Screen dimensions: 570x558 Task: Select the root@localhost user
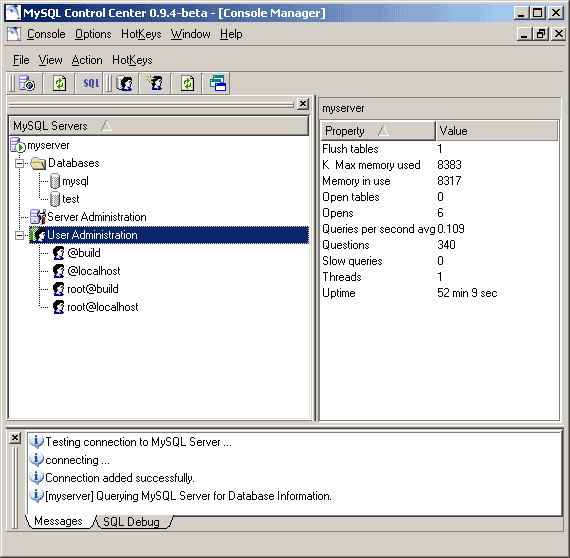[x=103, y=307]
